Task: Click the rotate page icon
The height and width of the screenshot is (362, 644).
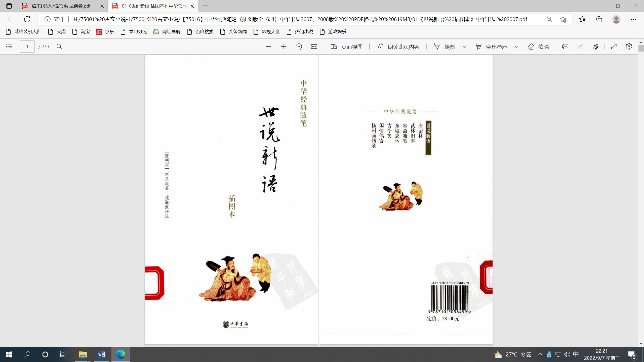Action: pyautogui.click(x=299, y=47)
